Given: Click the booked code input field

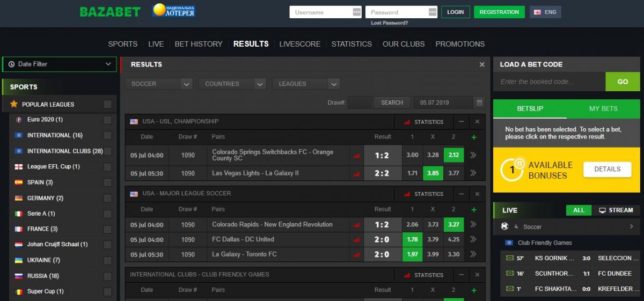Looking at the screenshot, I should coord(549,82).
